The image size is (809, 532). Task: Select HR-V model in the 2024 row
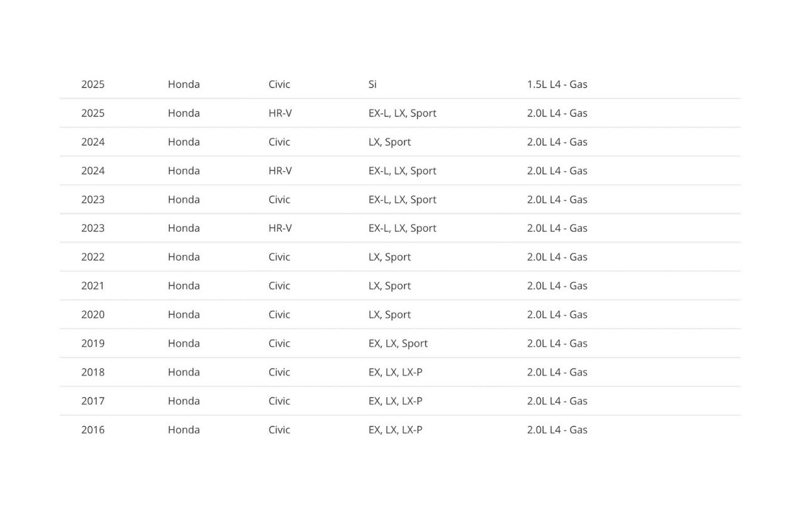click(x=280, y=170)
